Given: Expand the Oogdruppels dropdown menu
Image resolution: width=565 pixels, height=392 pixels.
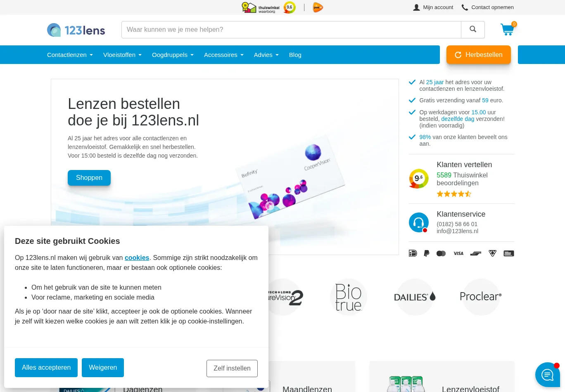Looking at the screenshot, I should tap(173, 55).
